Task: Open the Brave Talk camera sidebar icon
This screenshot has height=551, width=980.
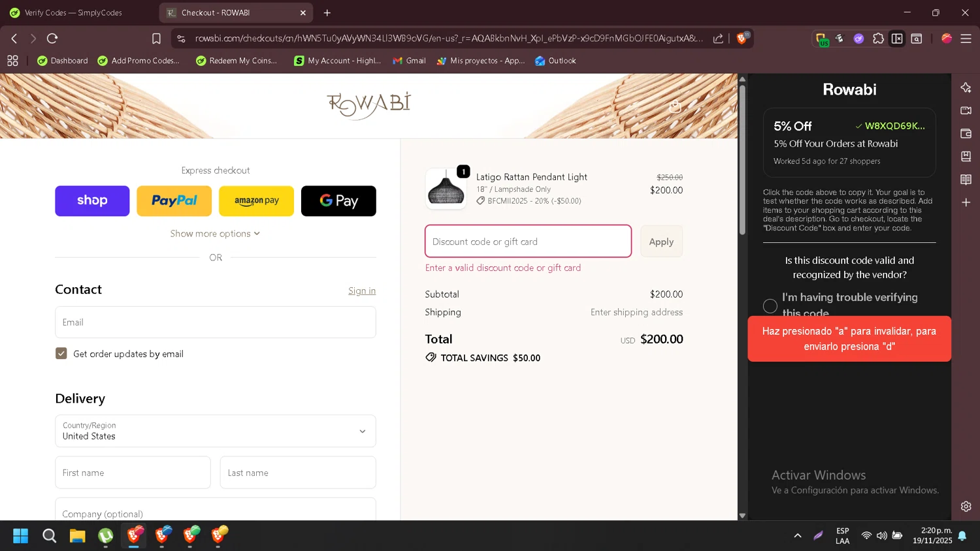Action: tap(966, 110)
